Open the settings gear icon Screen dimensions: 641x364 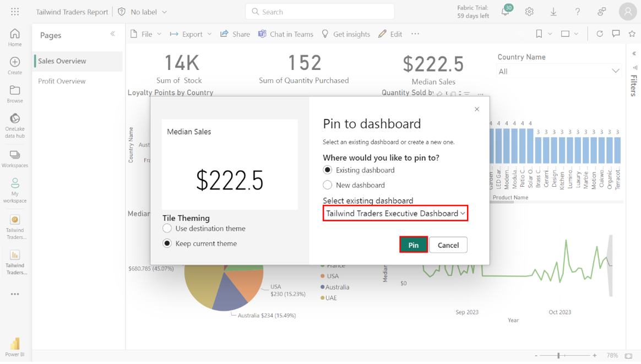click(529, 12)
